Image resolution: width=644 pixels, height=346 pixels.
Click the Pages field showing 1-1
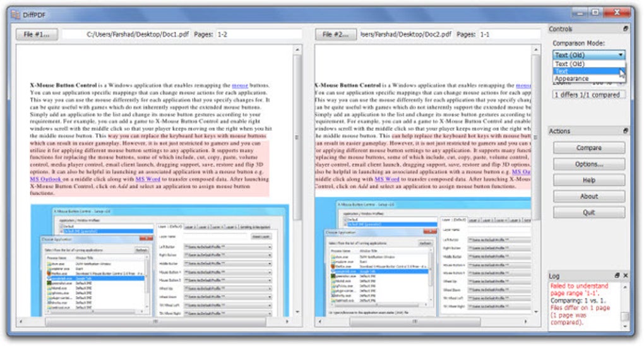pos(510,35)
